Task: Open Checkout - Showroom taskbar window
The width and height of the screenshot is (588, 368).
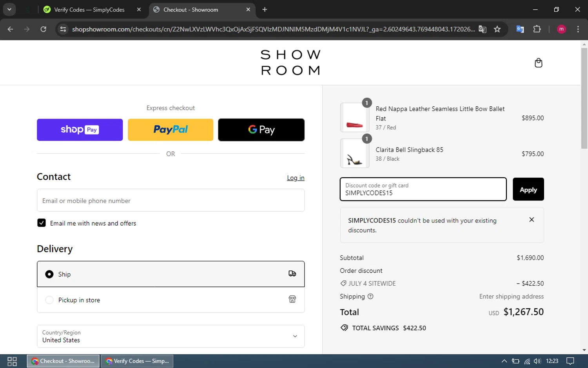Action: click(x=64, y=361)
